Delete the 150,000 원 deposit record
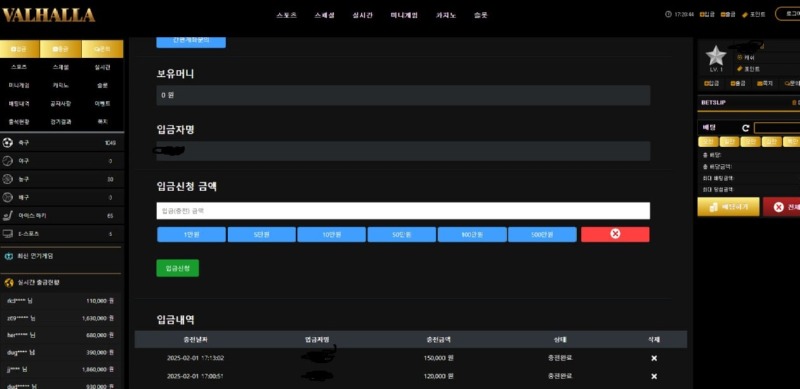 (654, 358)
